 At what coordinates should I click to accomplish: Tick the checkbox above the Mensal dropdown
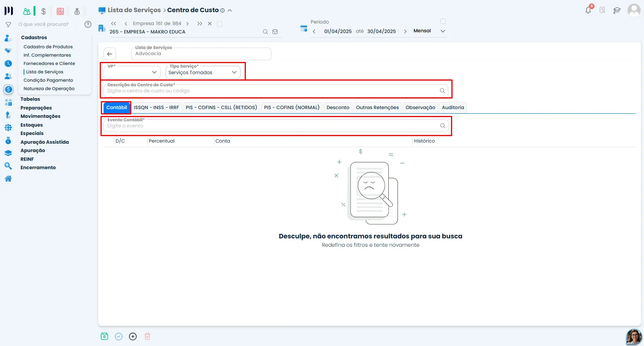tap(443, 21)
